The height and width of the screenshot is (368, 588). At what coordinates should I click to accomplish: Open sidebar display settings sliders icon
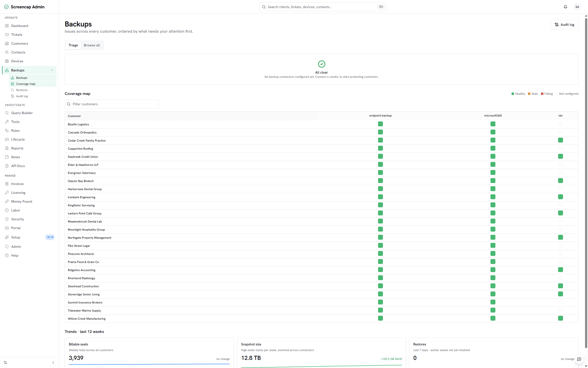click(x=5, y=363)
